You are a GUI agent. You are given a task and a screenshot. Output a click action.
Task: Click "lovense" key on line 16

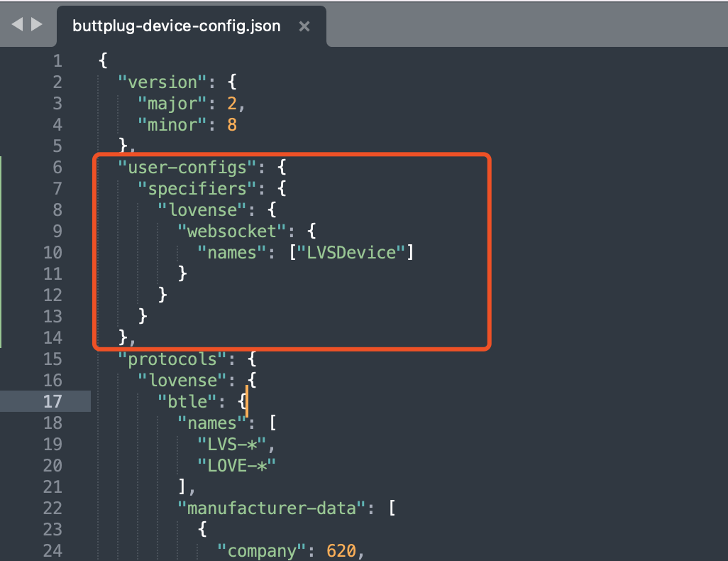[182, 381]
